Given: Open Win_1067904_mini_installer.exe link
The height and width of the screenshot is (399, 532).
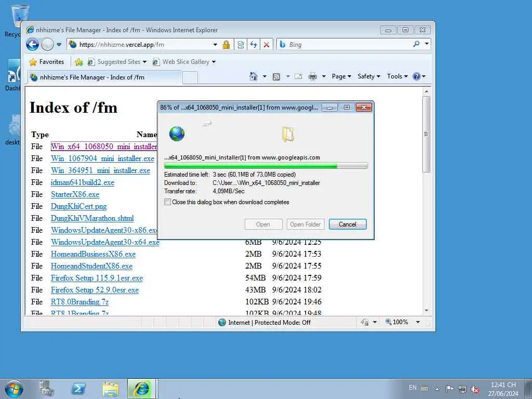Looking at the screenshot, I should pyautogui.click(x=102, y=158).
